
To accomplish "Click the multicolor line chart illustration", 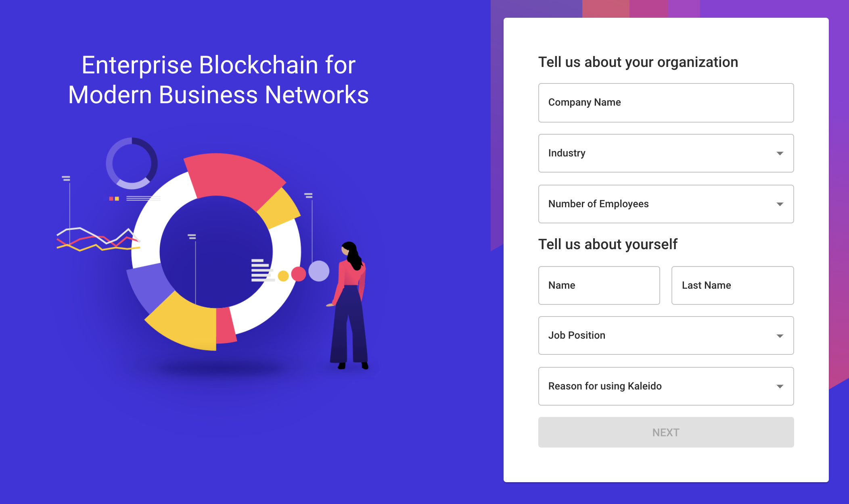I will click(98, 240).
